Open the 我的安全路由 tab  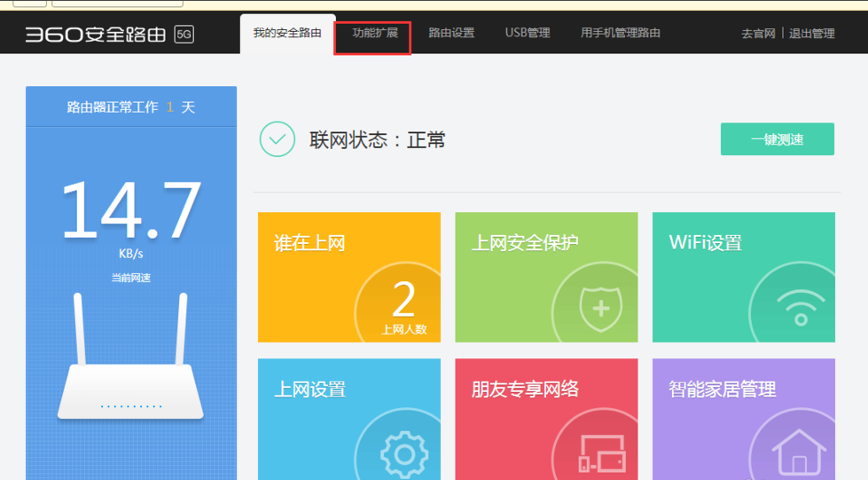[x=287, y=33]
